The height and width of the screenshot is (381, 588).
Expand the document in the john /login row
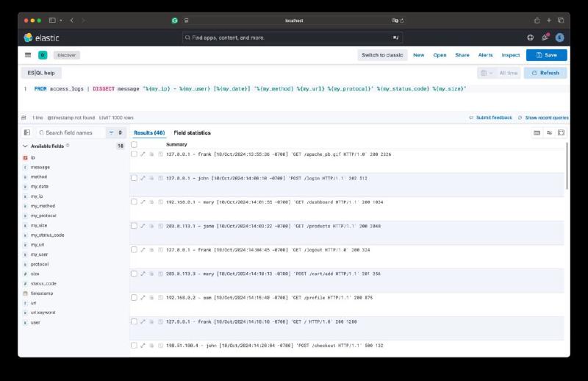[143, 178]
